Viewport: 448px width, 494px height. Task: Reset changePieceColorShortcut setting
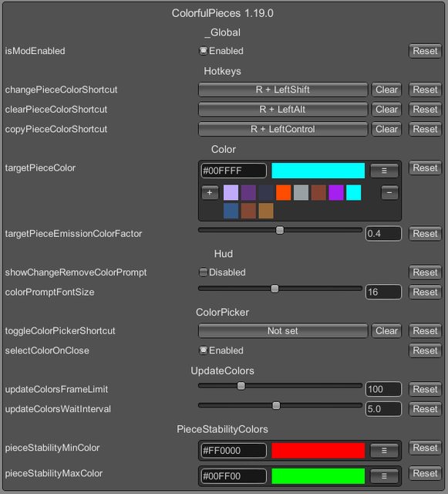(425, 90)
